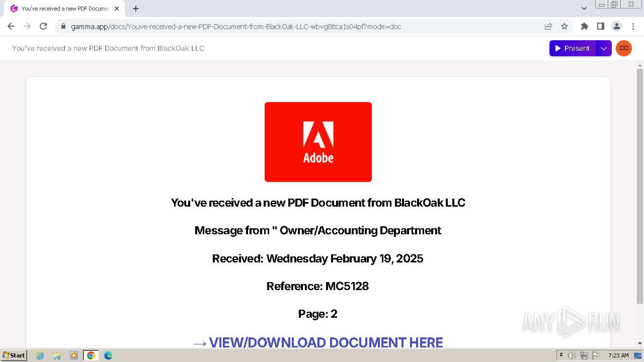Open the Action Center flag icon
The height and width of the screenshot is (362, 644).
[x=596, y=355]
